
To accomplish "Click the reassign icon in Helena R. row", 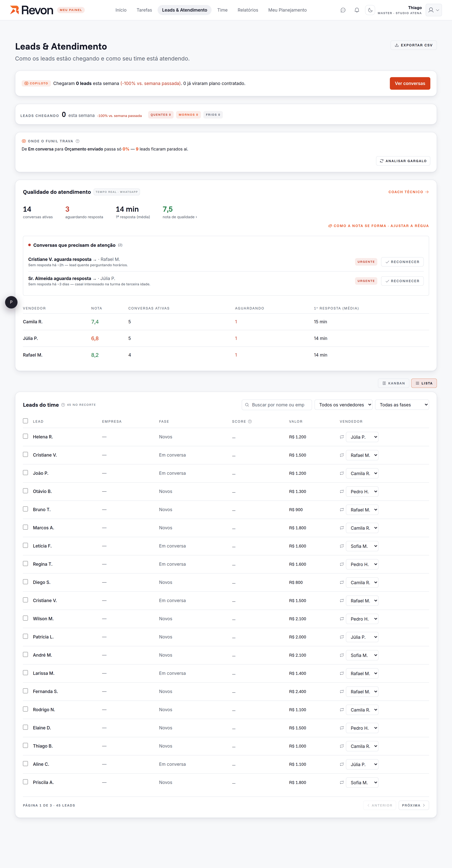I will click(342, 437).
